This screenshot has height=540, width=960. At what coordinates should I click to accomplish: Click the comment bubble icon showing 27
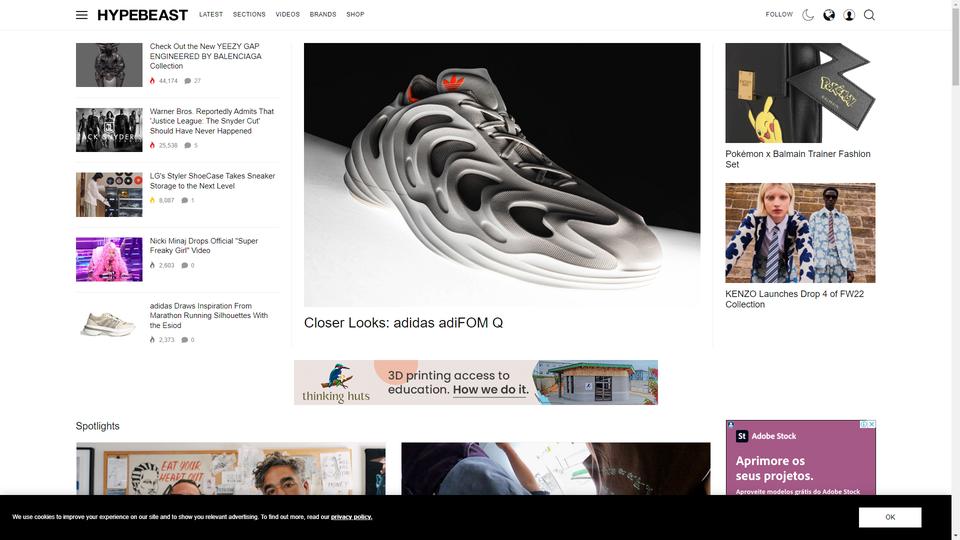click(x=188, y=81)
